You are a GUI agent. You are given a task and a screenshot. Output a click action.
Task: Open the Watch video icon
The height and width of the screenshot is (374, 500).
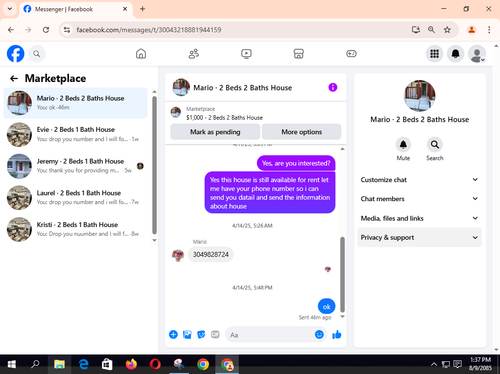246,54
